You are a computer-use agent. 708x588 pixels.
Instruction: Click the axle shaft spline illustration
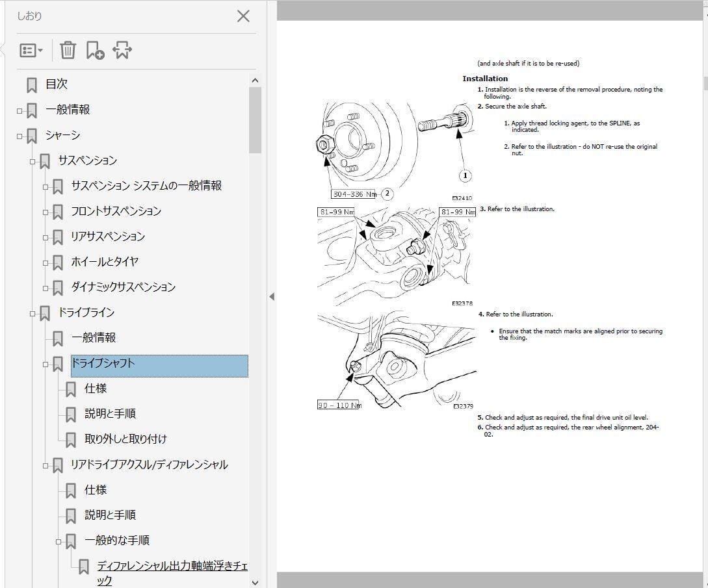pos(446,120)
